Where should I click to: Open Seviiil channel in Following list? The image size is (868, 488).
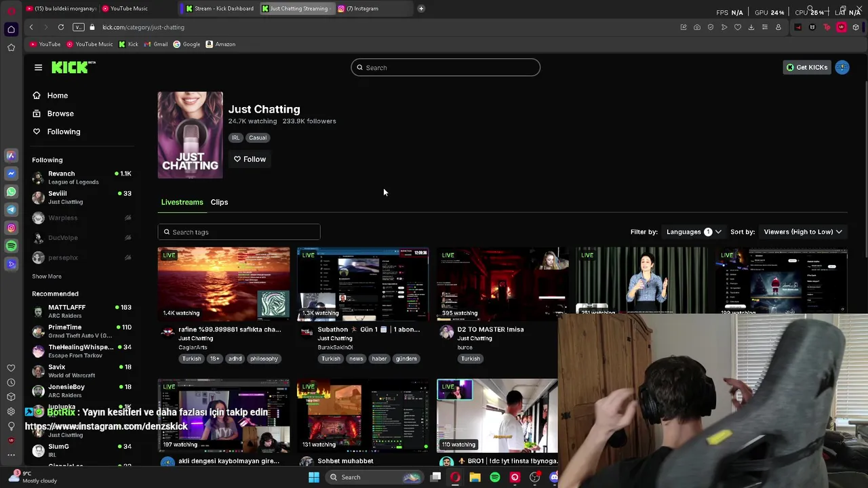coord(81,197)
